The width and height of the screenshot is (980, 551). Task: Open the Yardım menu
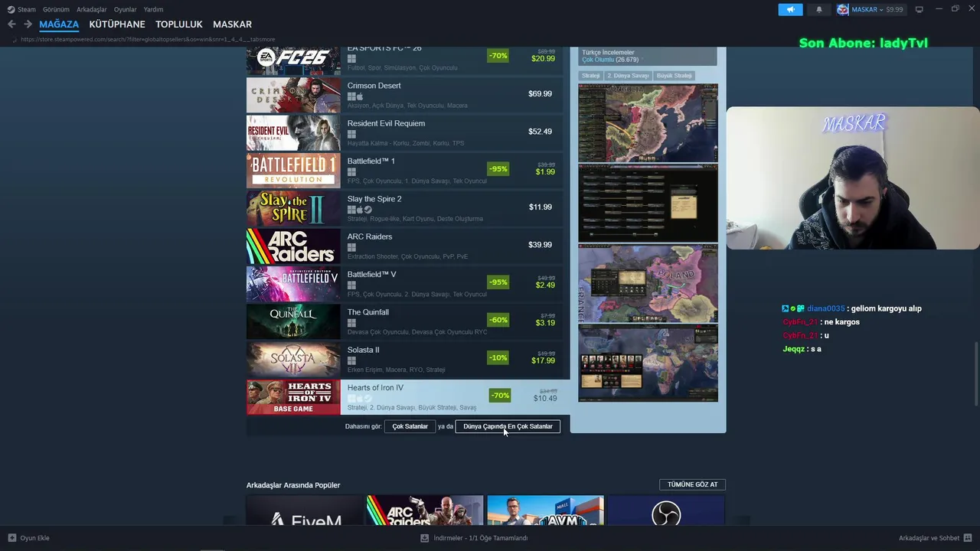153,9
